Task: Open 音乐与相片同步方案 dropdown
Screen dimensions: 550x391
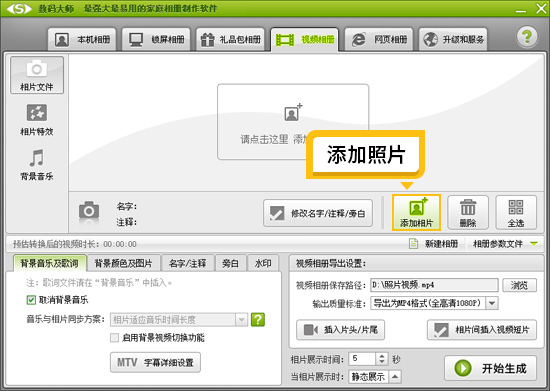Action: click(x=179, y=319)
